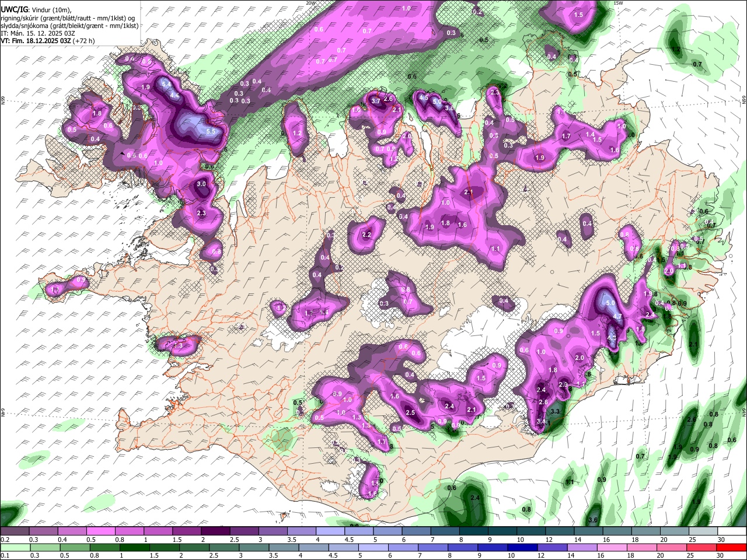This screenshot has height=560, width=747.
Task: Click the 3.4 value near the south coast
Action: tap(541, 421)
